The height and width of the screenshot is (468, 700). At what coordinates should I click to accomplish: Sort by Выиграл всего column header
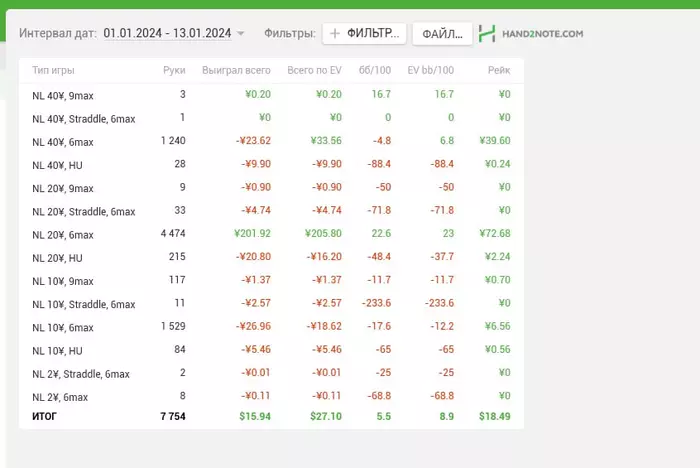[x=236, y=70]
